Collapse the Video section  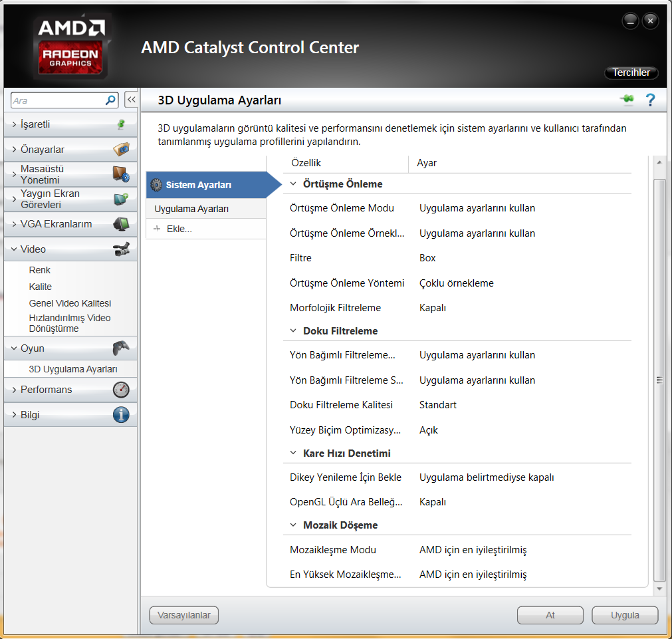pos(15,249)
